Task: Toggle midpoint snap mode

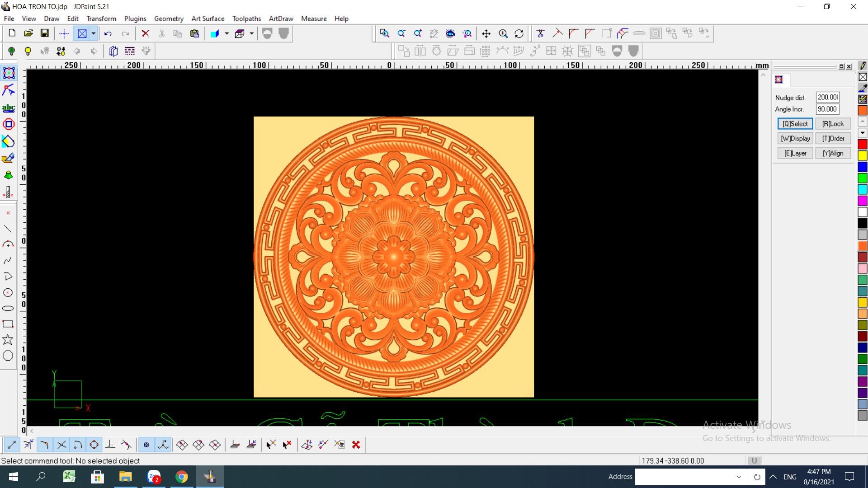Action: pyautogui.click(x=28, y=445)
